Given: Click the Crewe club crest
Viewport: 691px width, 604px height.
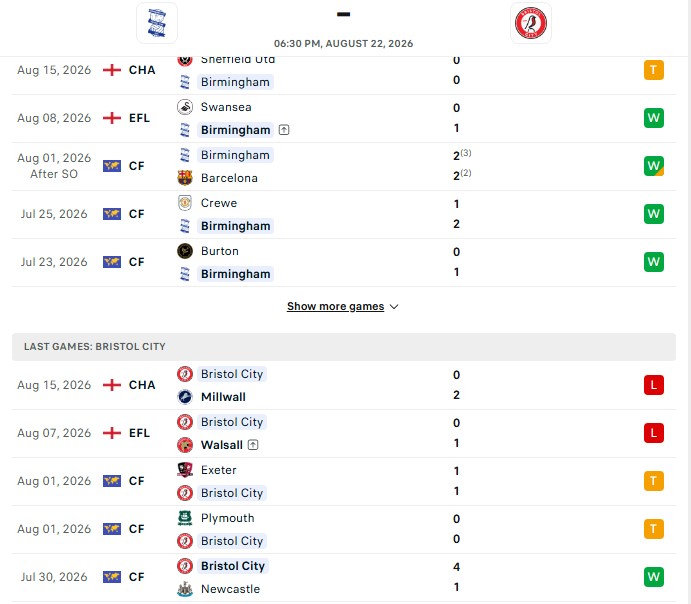Looking at the screenshot, I should tap(185, 203).
